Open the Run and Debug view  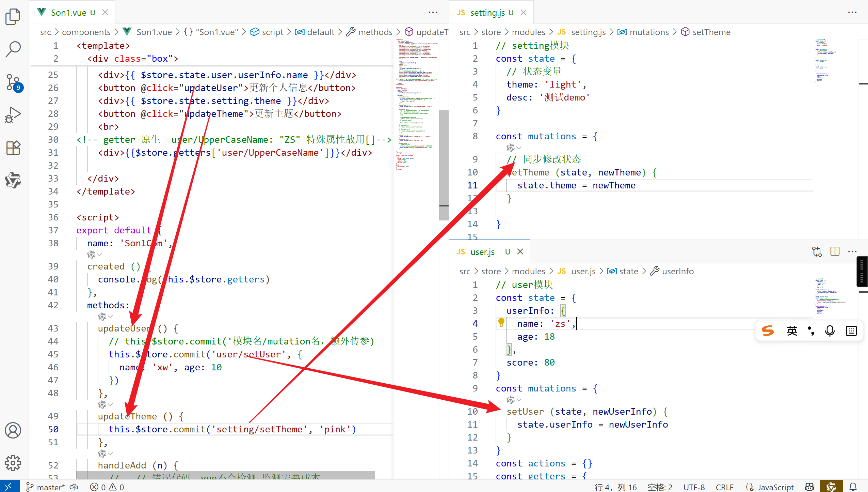[x=13, y=115]
